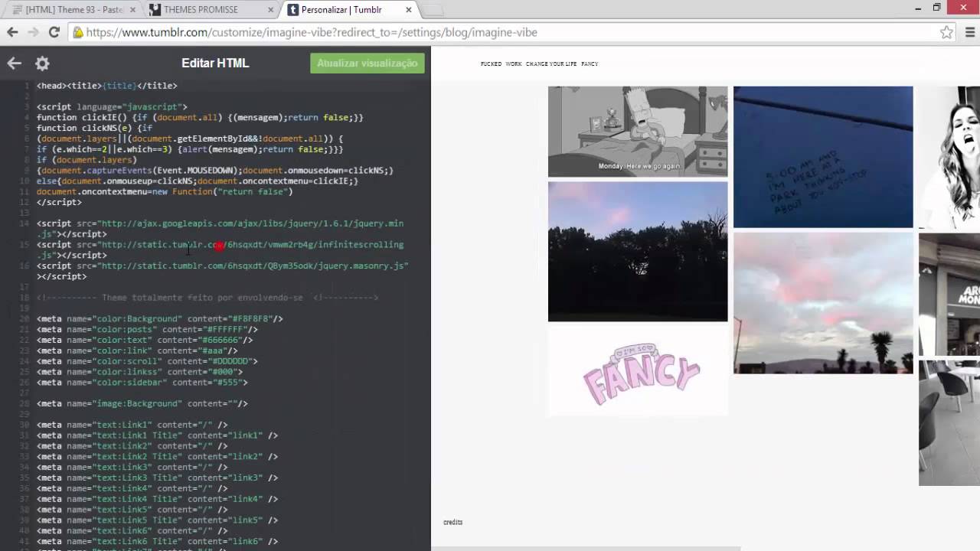980x551 pixels.
Task: Open the blue wall handwriting photo post
Action: coord(823,157)
